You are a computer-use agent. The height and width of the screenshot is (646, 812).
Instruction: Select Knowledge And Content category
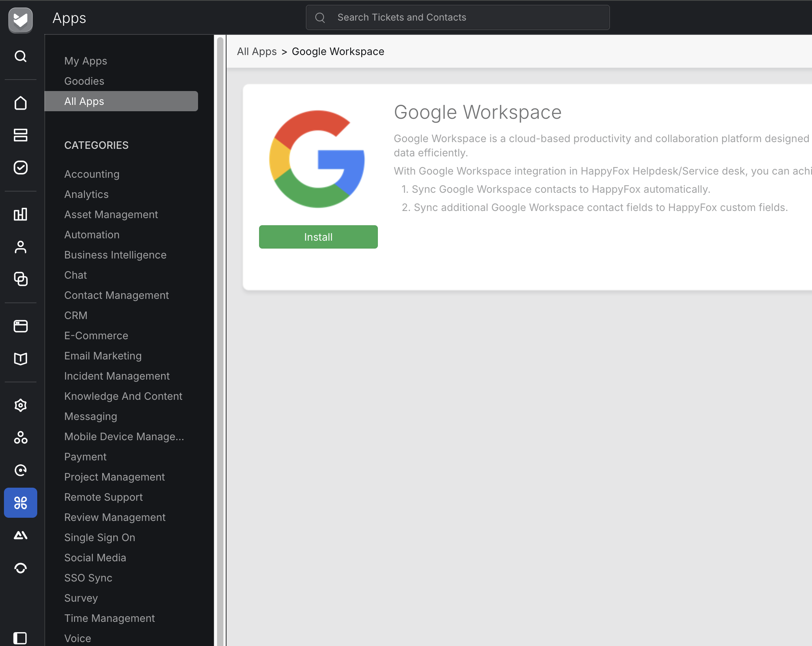tap(123, 396)
